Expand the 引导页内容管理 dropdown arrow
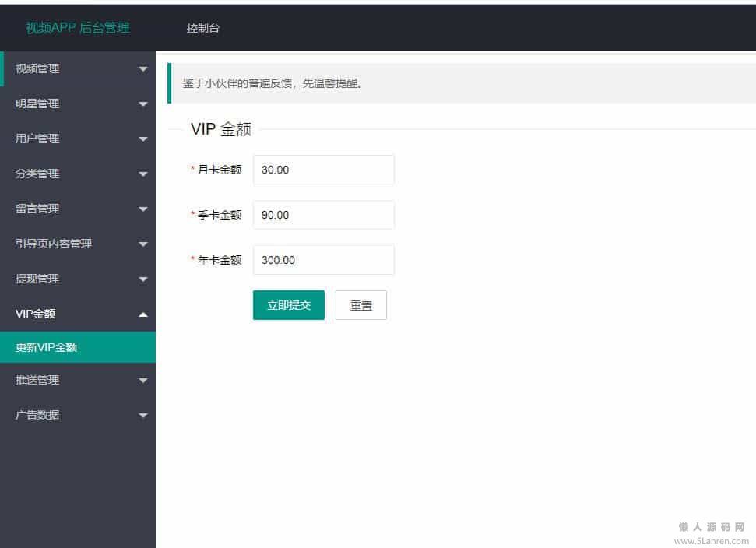The image size is (756, 548). 142,244
